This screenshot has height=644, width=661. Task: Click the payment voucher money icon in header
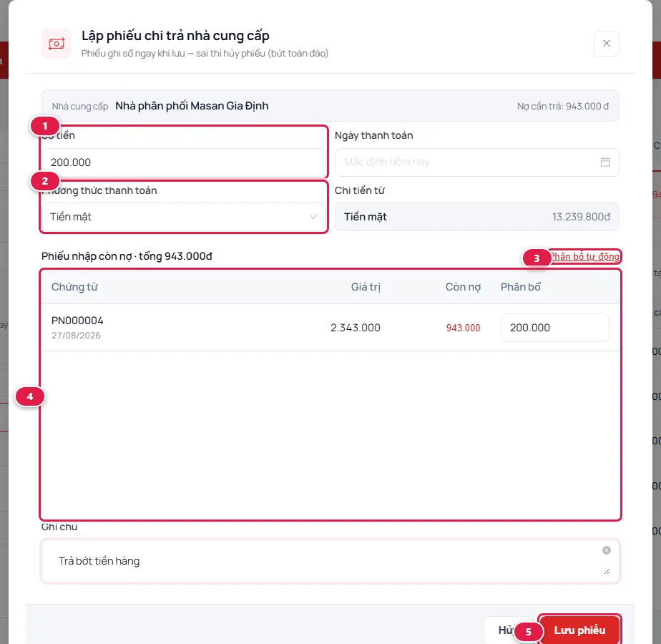[x=57, y=44]
